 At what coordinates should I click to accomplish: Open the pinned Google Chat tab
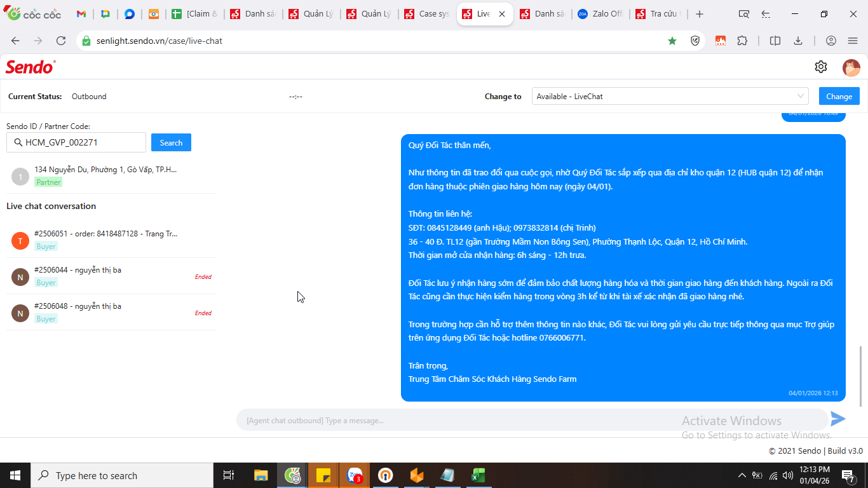105,14
